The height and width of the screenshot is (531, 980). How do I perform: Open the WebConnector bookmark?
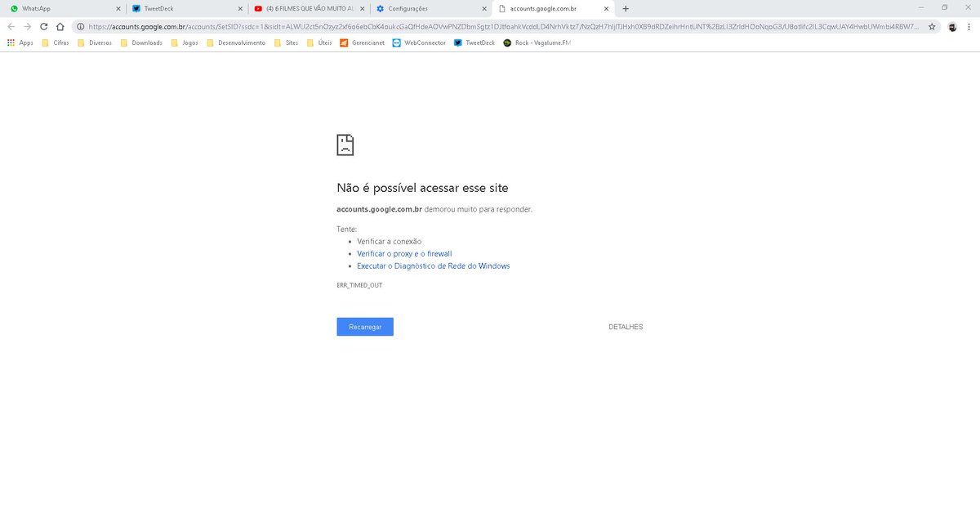coord(419,42)
